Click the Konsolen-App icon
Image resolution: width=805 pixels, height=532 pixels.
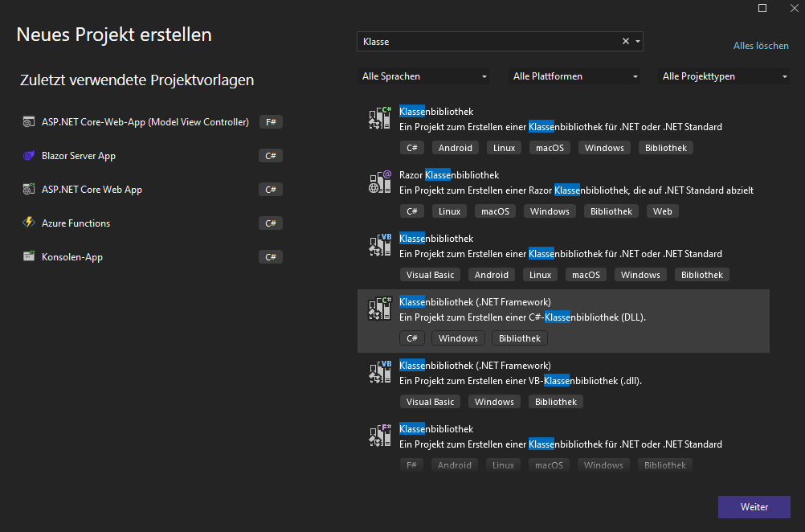[29, 257]
